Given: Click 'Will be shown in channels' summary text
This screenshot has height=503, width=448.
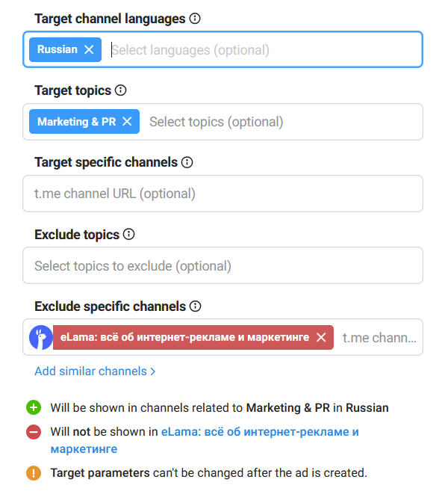Looking at the screenshot, I should tap(220, 408).
